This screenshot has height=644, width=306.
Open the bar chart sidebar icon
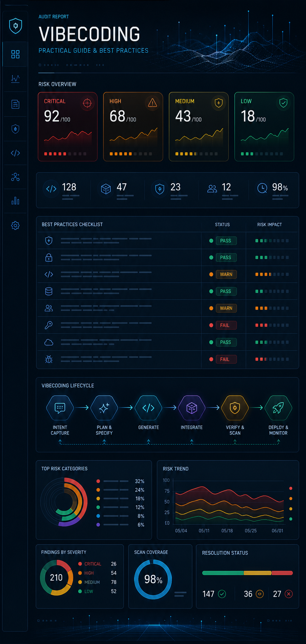15,201
